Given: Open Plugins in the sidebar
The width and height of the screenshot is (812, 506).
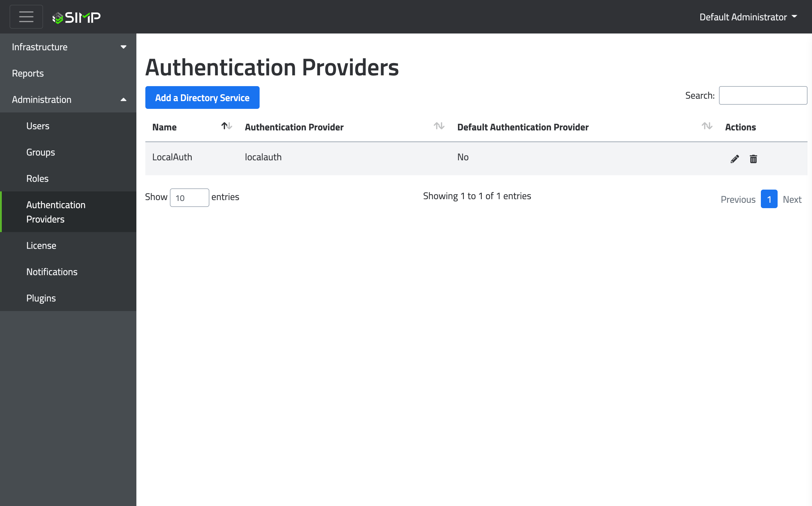Looking at the screenshot, I should pos(41,298).
